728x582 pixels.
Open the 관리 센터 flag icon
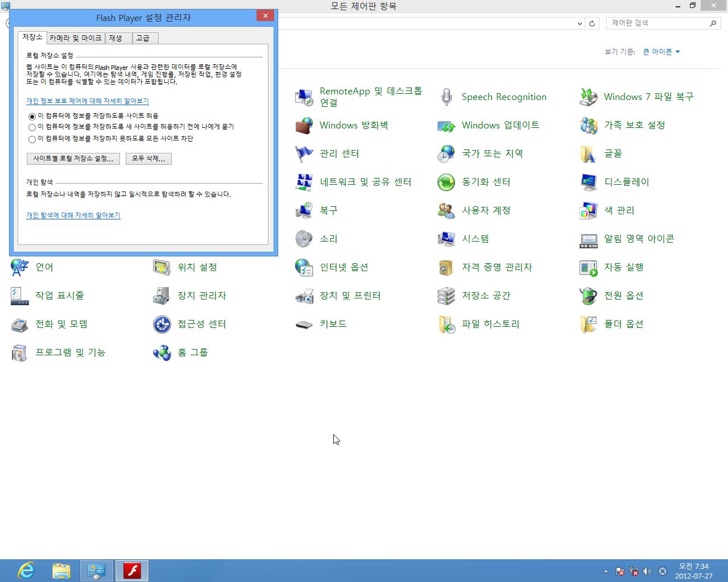[304, 153]
